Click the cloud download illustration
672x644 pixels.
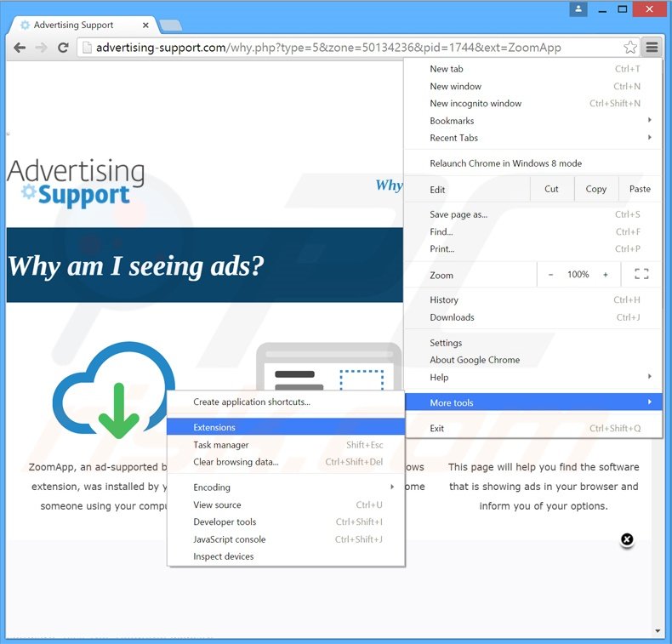click(x=114, y=390)
